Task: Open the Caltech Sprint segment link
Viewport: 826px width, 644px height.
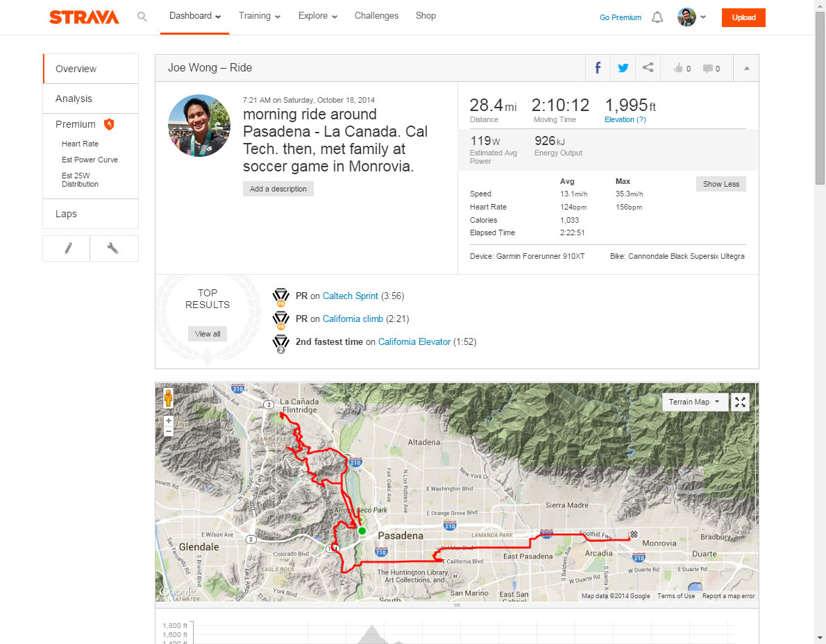Action: [x=350, y=296]
